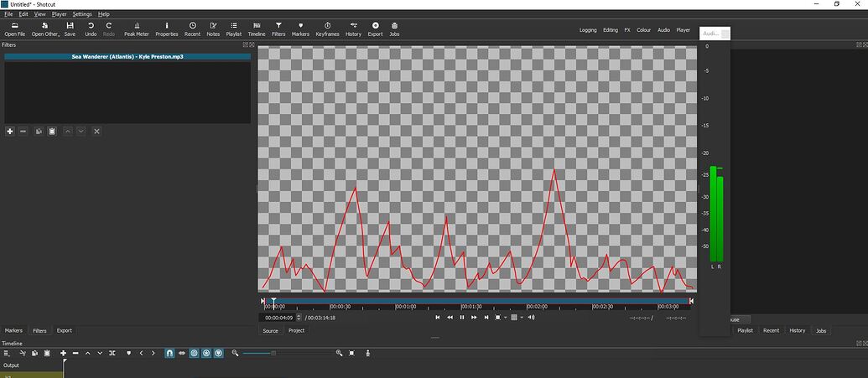Select Sea Wanderer (Atlantis) - Kyle Preston.mp3 clip header
Screen dimensions: 868x378
(x=127, y=56)
